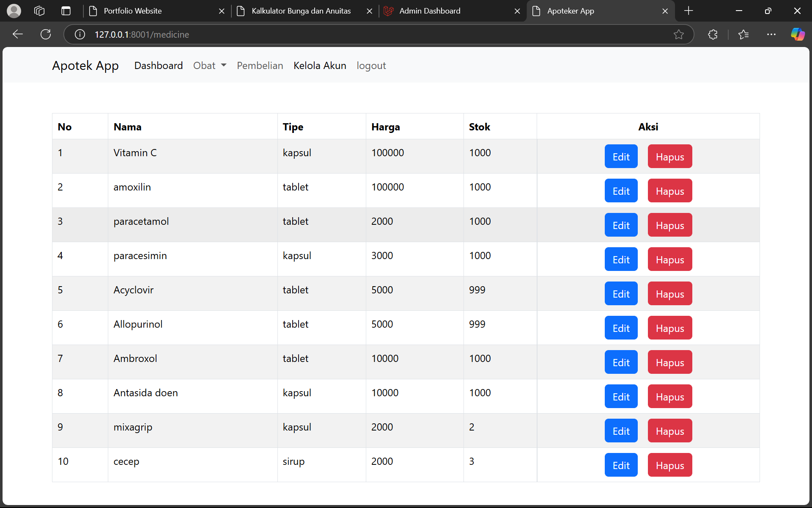Viewport: 812px width, 508px height.
Task: Switch to Kalkulator Bunga dan Anuitas tab
Action: tap(300, 11)
